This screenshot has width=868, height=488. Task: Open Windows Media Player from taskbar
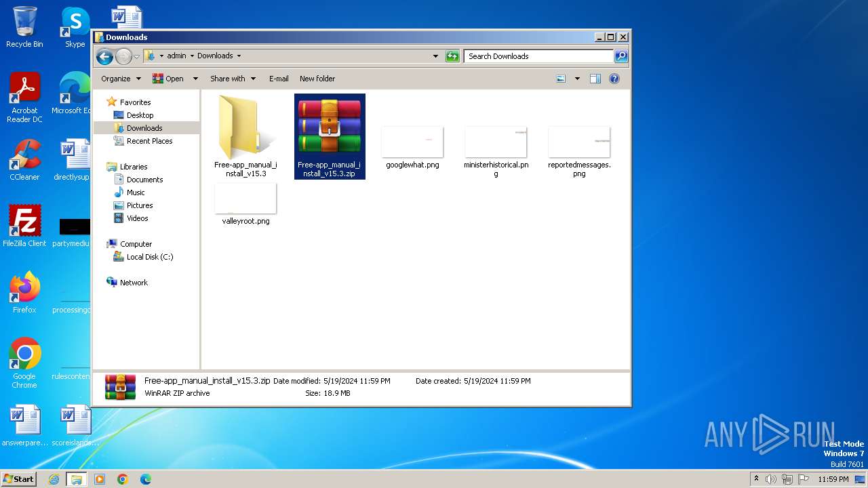click(100, 479)
